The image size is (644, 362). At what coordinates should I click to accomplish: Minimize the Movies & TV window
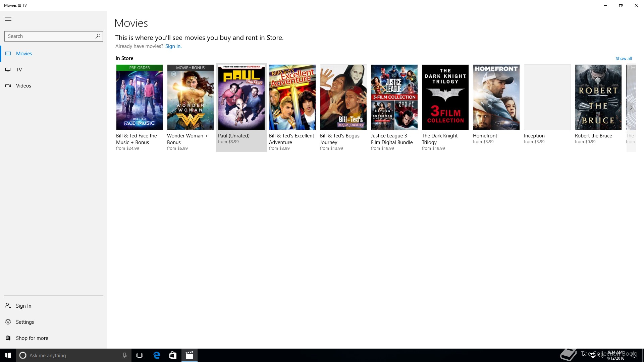click(605, 5)
